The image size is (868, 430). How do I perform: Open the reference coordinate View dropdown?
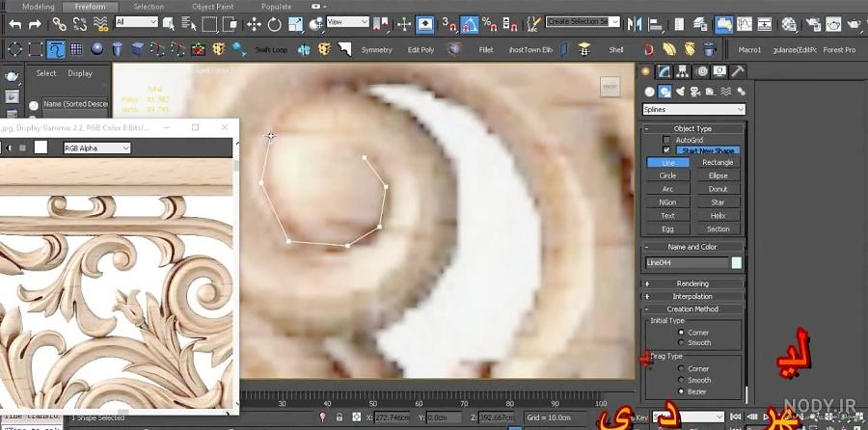click(x=347, y=22)
